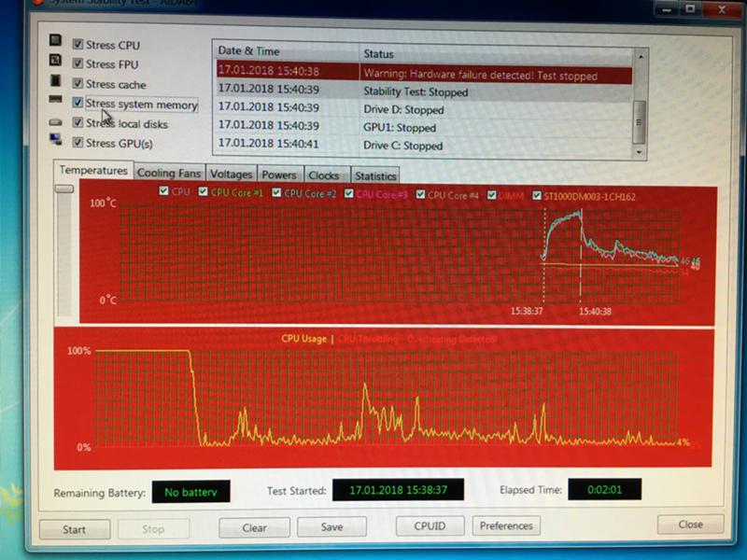Click the Elapsed Time value 0:02:01
The height and width of the screenshot is (560, 747).
(604, 489)
